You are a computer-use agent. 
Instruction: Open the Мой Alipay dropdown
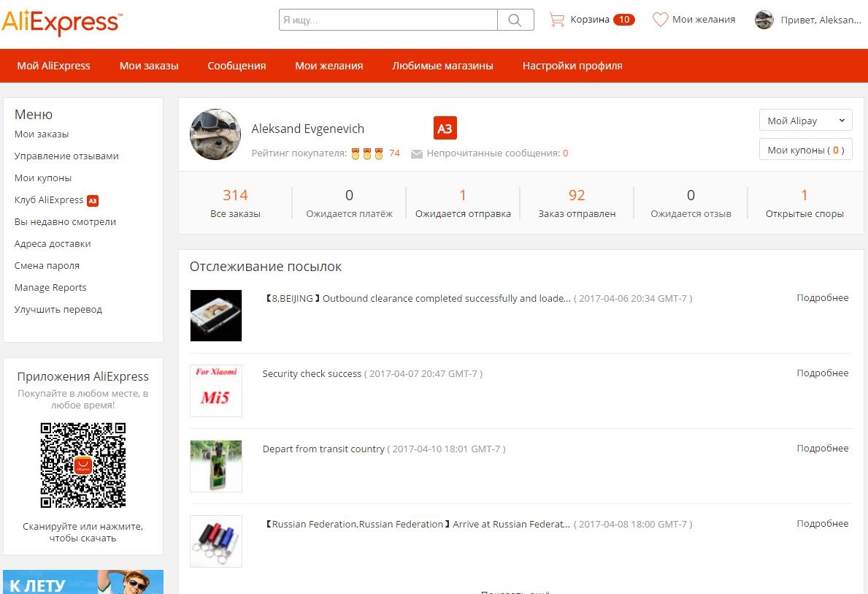[805, 121]
